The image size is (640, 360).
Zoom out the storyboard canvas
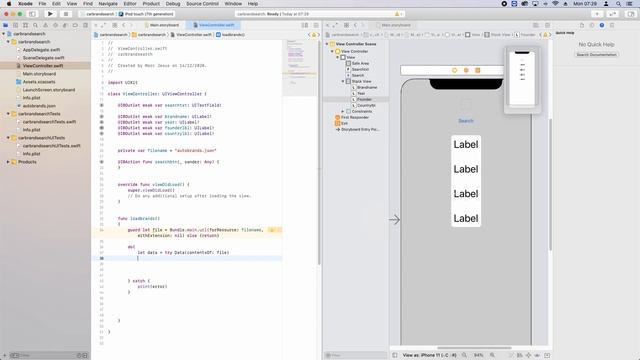(464, 355)
